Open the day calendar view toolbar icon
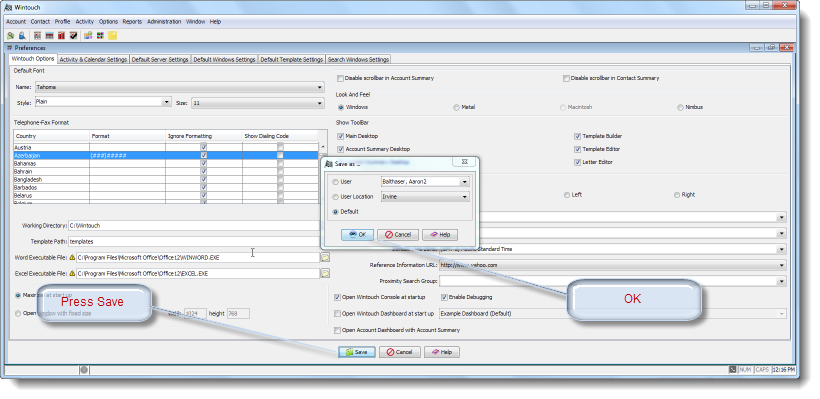820x399 pixels. (38, 36)
